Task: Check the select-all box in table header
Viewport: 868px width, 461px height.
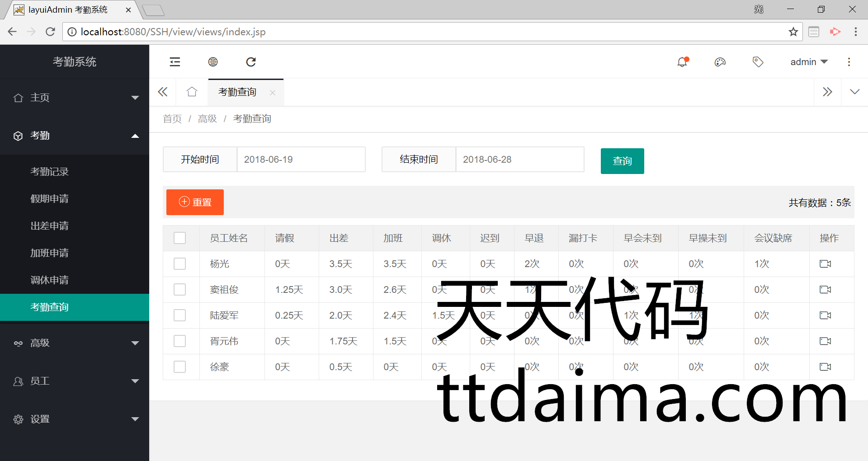Action: [x=180, y=238]
